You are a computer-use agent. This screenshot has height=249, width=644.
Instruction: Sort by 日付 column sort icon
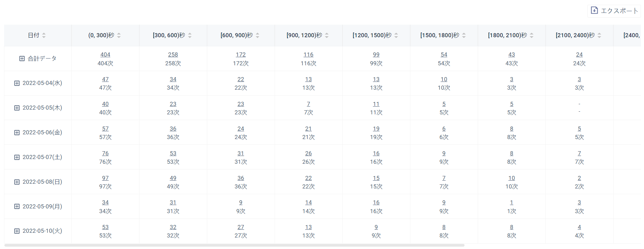click(x=44, y=35)
